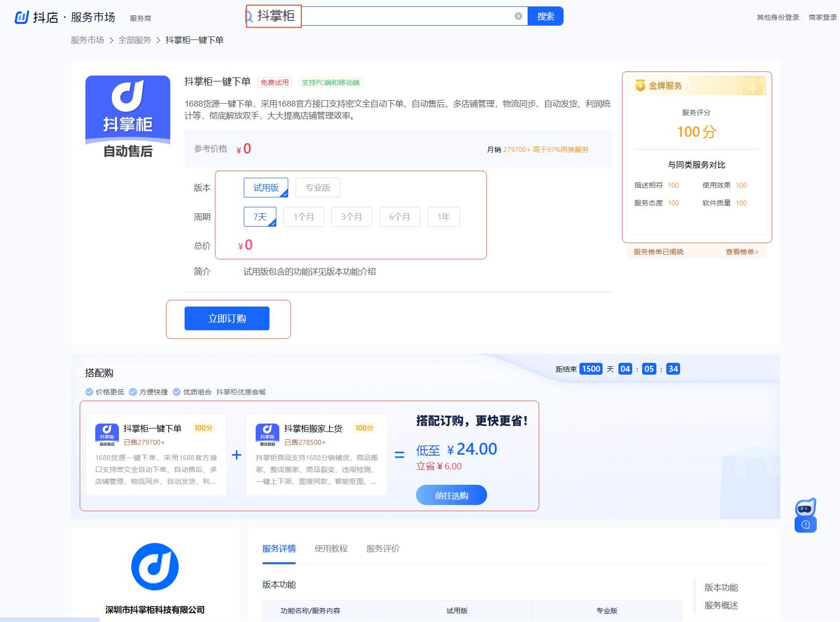Click the 试用版 table column header
Image resolution: width=840 pixels, height=622 pixels.
(x=457, y=611)
